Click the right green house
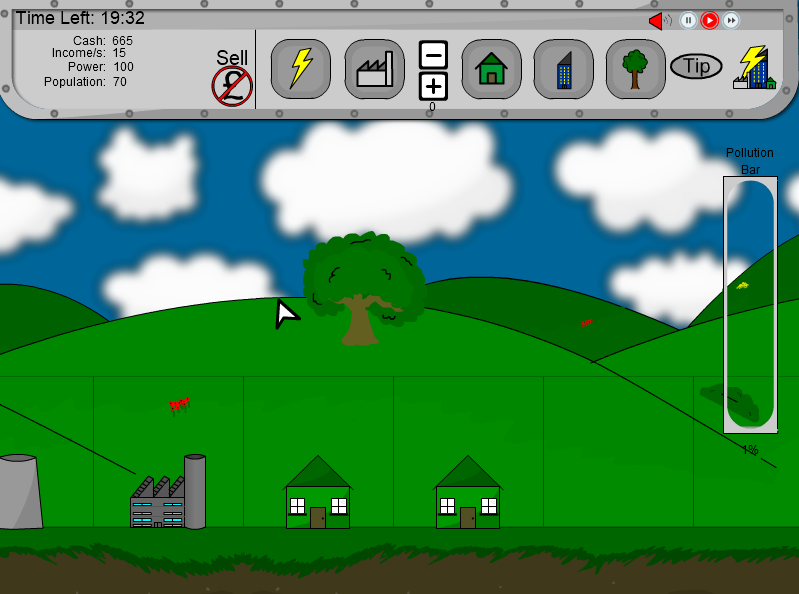Screen dimensions: 799x594 click(x=467, y=494)
